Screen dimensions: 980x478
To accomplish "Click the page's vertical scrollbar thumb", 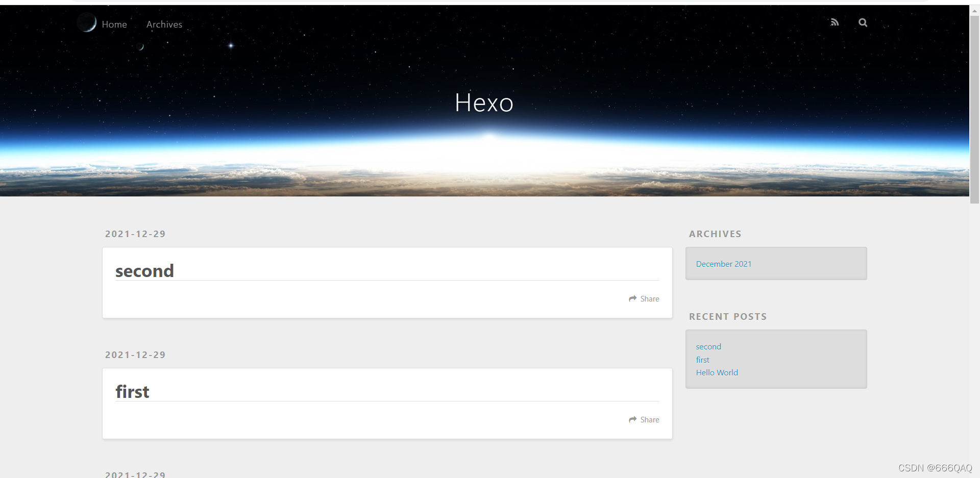I will pos(974,110).
